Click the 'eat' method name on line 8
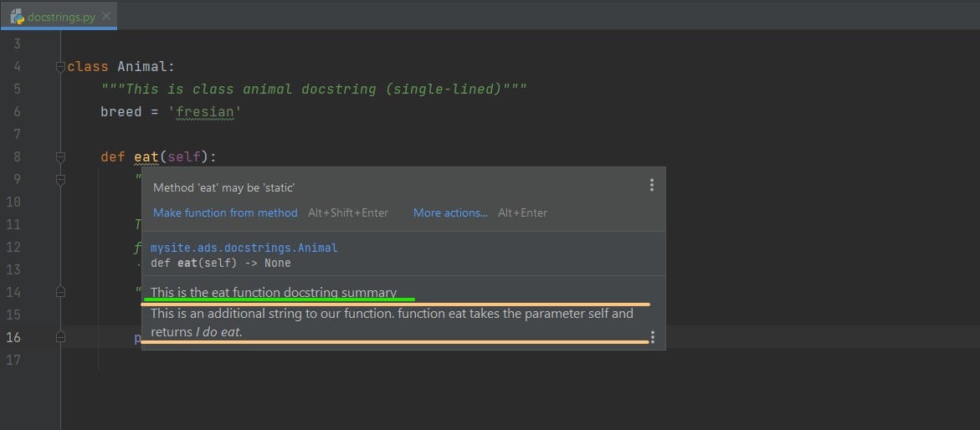Image resolution: width=980 pixels, height=430 pixels. coord(146,157)
